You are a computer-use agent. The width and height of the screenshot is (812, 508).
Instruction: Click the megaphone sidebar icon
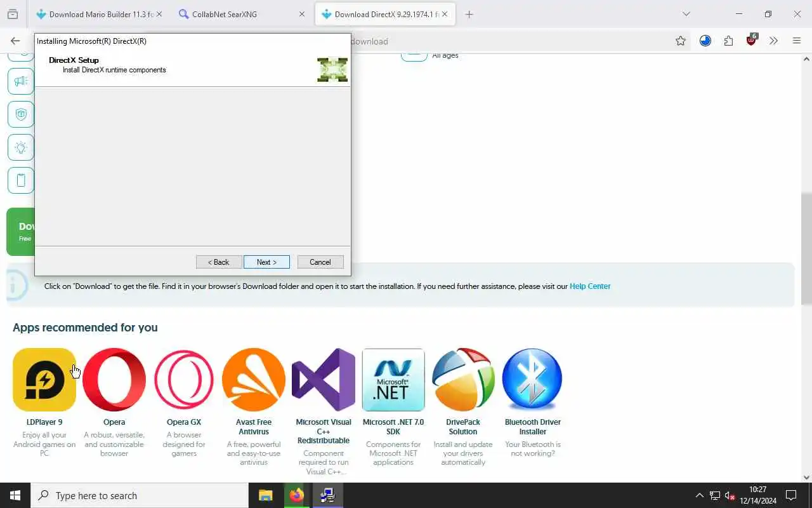(x=21, y=81)
